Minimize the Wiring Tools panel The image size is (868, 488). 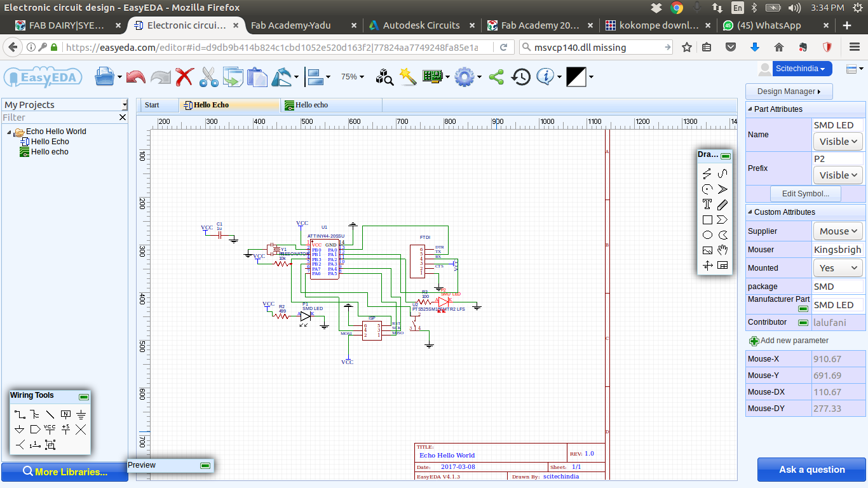click(x=83, y=396)
